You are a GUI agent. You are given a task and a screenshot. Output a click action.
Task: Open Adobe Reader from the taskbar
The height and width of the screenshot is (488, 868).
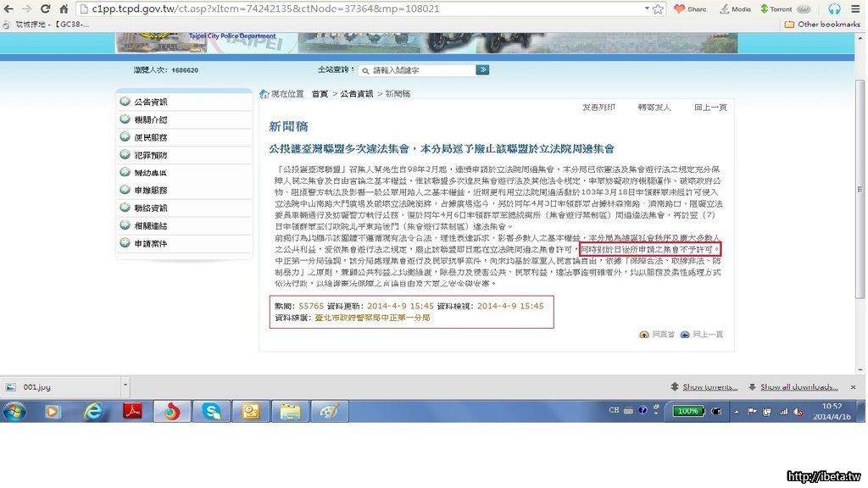132,412
